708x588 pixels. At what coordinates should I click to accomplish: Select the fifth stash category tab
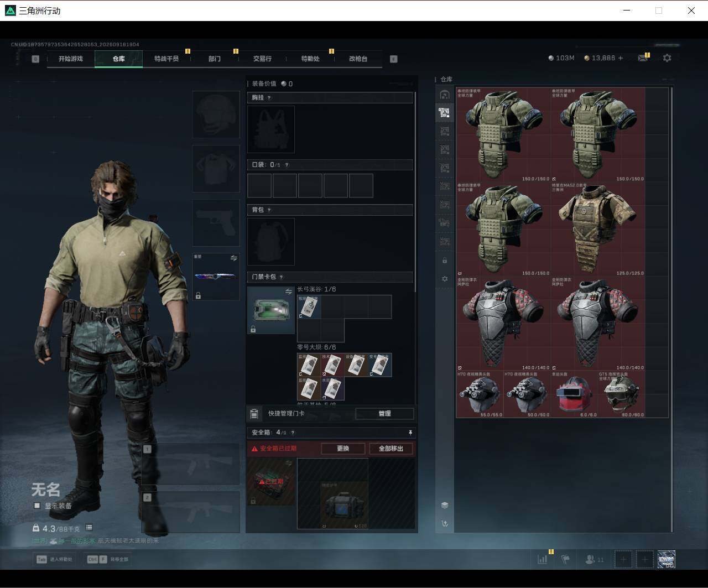445,168
